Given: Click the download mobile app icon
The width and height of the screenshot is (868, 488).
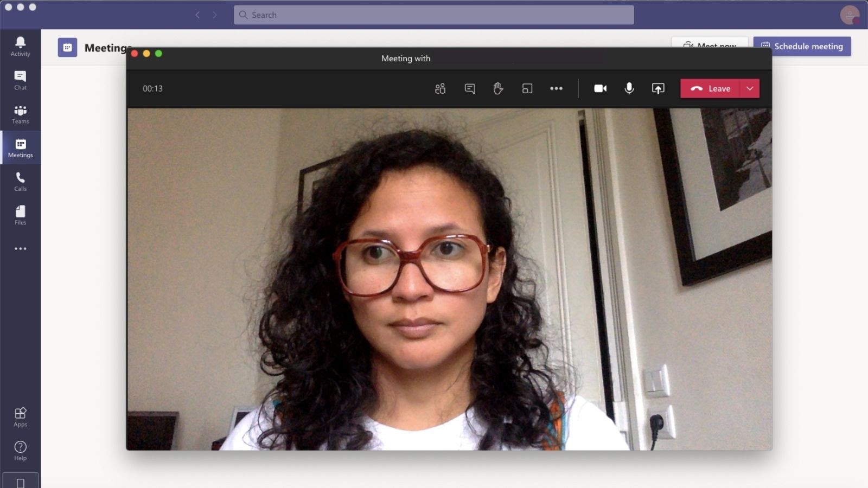Looking at the screenshot, I should [20, 481].
